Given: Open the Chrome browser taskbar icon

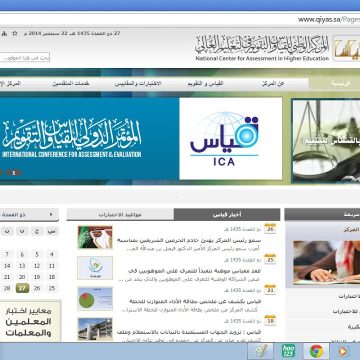Looking at the screenshot, I should [x=316, y=351].
